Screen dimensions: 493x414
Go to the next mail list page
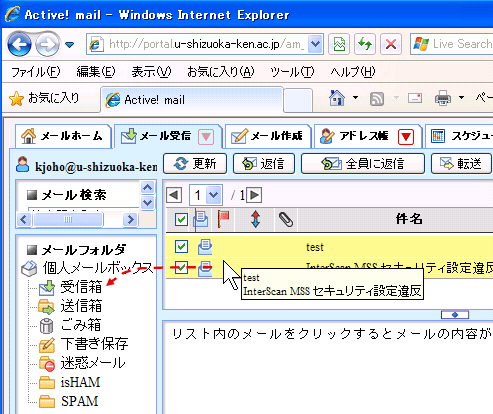point(254,195)
